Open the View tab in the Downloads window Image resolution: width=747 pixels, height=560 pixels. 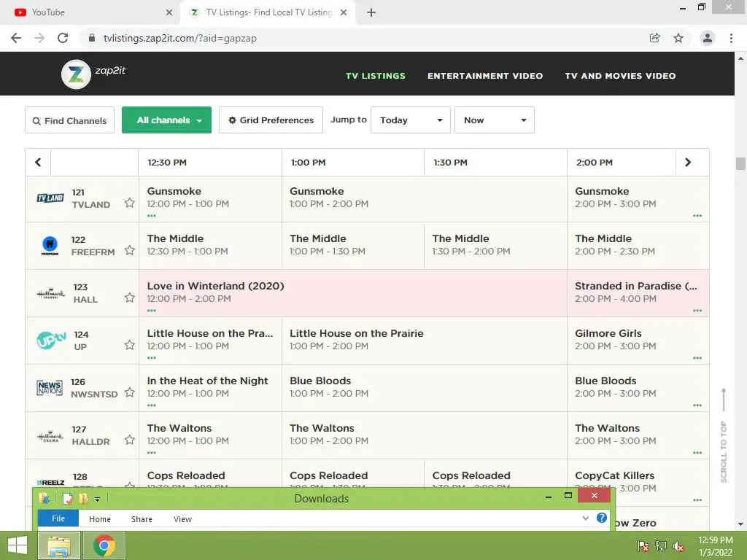(x=182, y=519)
